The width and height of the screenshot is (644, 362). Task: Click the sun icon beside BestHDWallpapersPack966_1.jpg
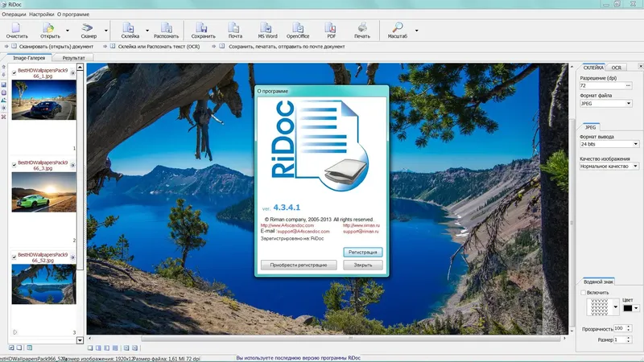click(72, 73)
